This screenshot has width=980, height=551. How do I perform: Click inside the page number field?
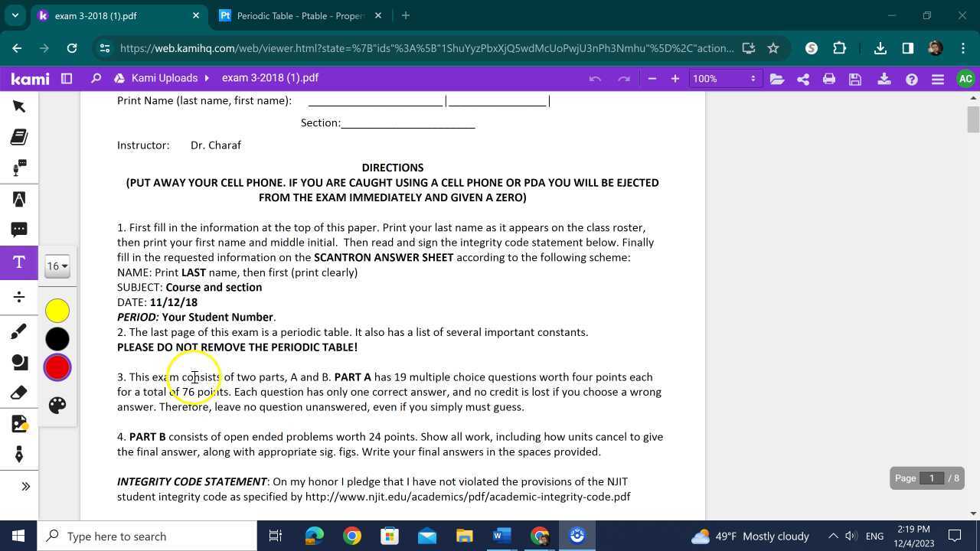point(932,478)
